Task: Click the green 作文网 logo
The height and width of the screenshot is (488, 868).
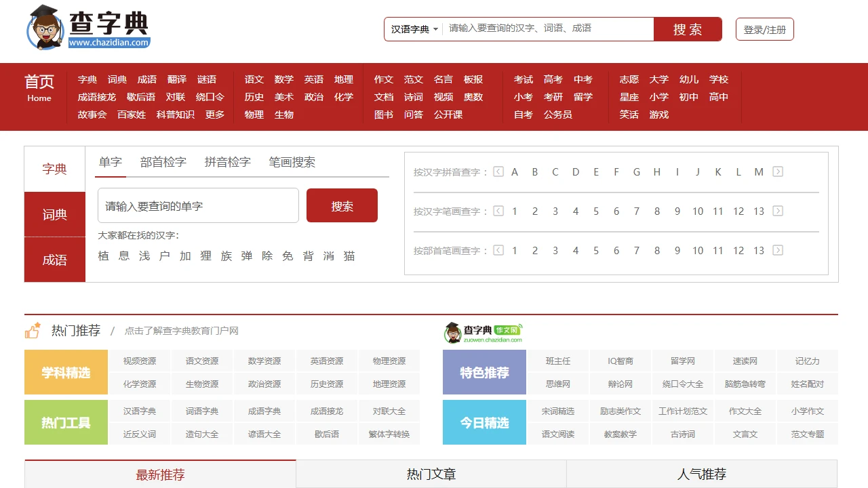Action: [x=483, y=331]
